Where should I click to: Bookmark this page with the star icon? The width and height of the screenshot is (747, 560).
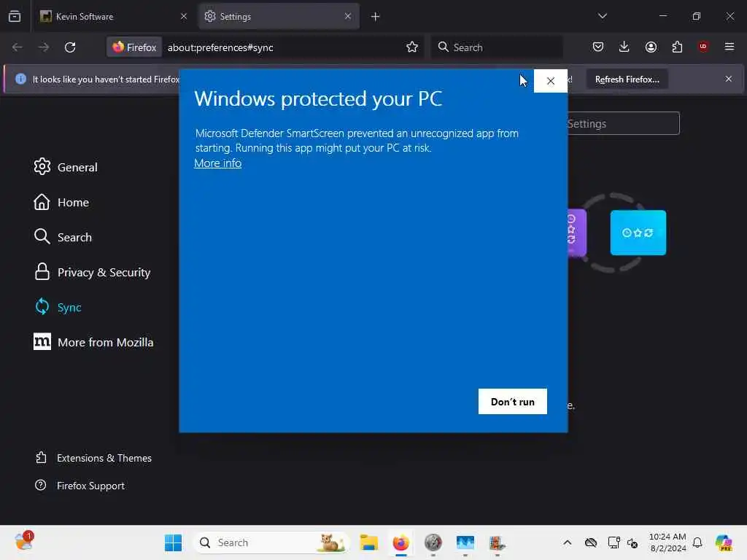pyautogui.click(x=412, y=47)
